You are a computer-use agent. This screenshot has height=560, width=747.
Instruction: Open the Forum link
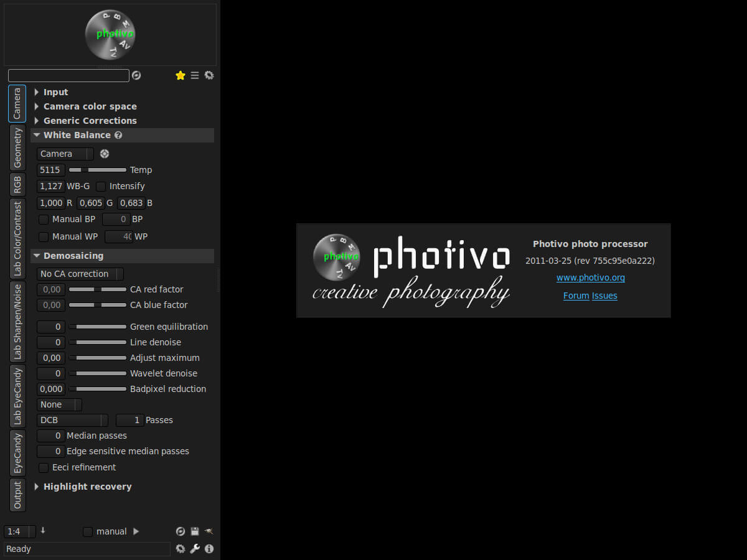[x=576, y=296]
